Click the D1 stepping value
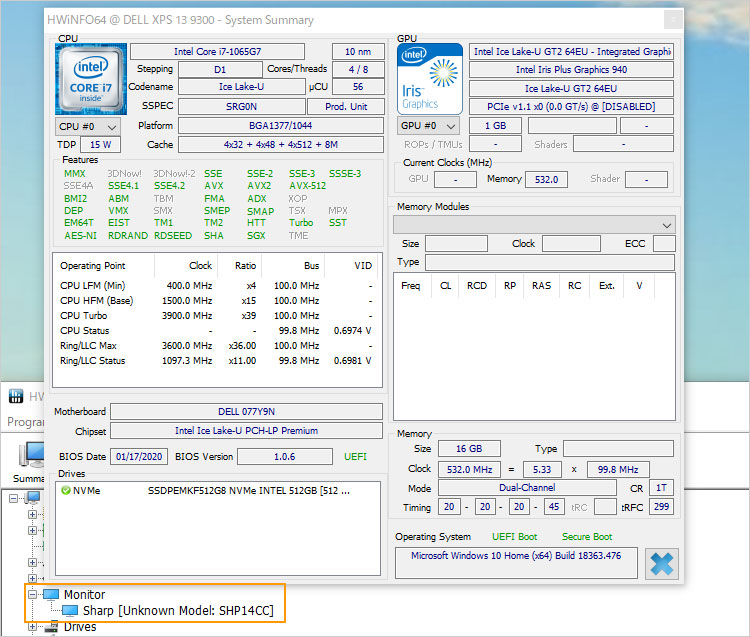This screenshot has width=750, height=637. [220, 70]
